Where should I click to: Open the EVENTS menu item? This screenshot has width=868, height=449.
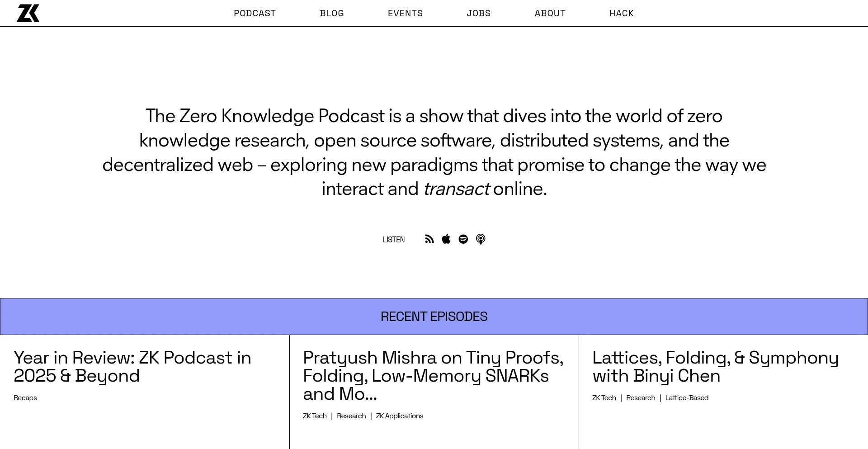point(405,13)
